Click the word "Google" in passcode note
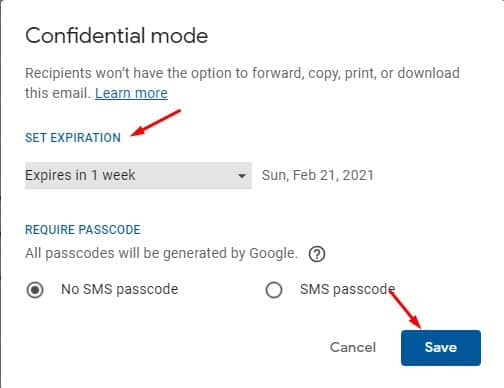The height and width of the screenshot is (388, 504). click(272, 254)
